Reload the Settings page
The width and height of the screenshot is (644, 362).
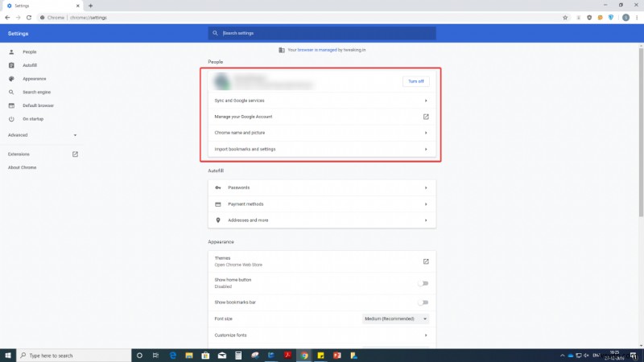point(29,18)
